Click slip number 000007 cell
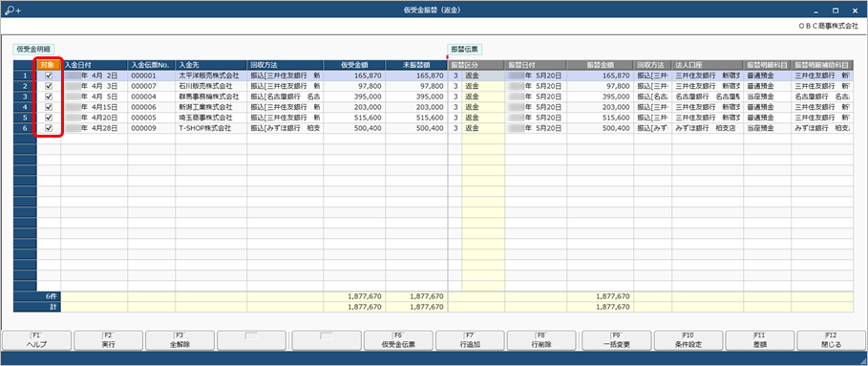 click(152, 86)
